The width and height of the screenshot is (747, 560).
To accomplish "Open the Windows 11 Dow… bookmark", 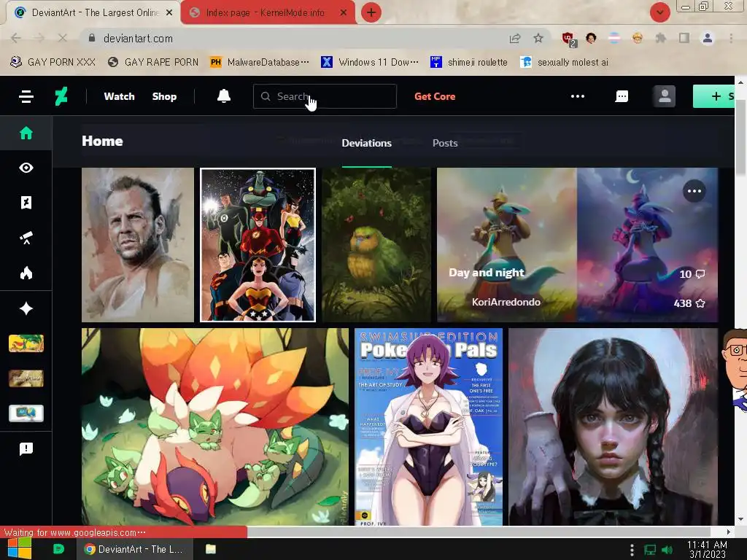I will [370, 63].
